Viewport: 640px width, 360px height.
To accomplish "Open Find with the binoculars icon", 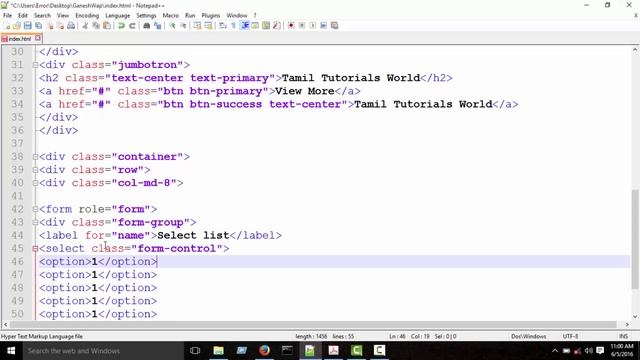I will point(146,26).
